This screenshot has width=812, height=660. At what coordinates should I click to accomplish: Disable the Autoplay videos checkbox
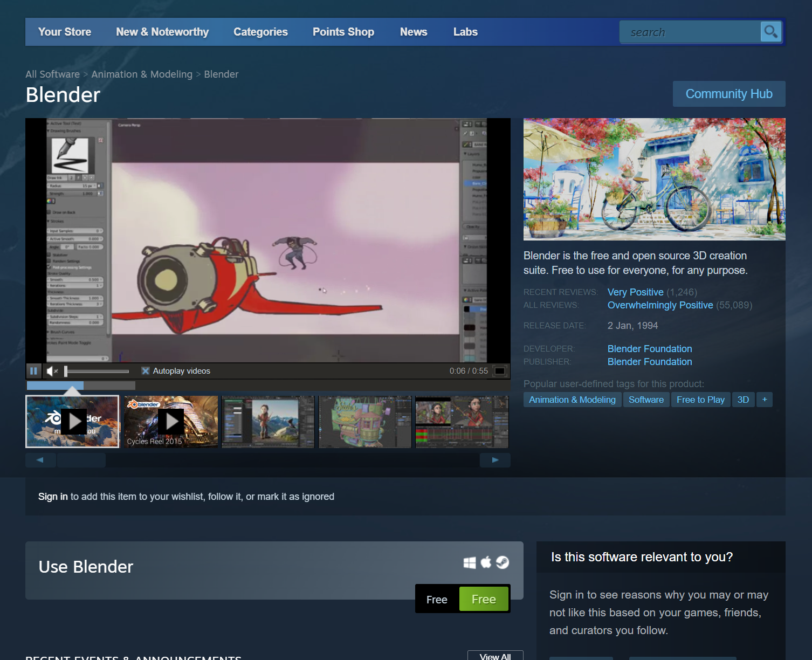click(x=145, y=371)
